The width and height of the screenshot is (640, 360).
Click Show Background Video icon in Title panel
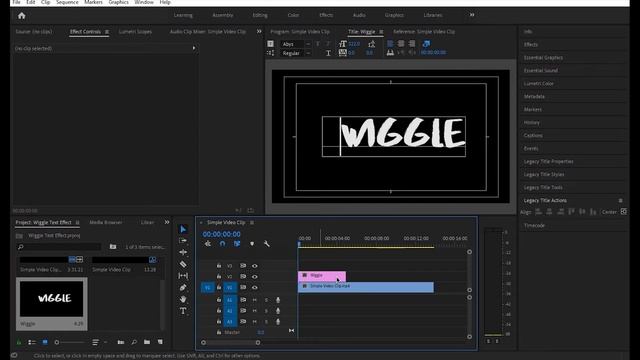(426, 44)
